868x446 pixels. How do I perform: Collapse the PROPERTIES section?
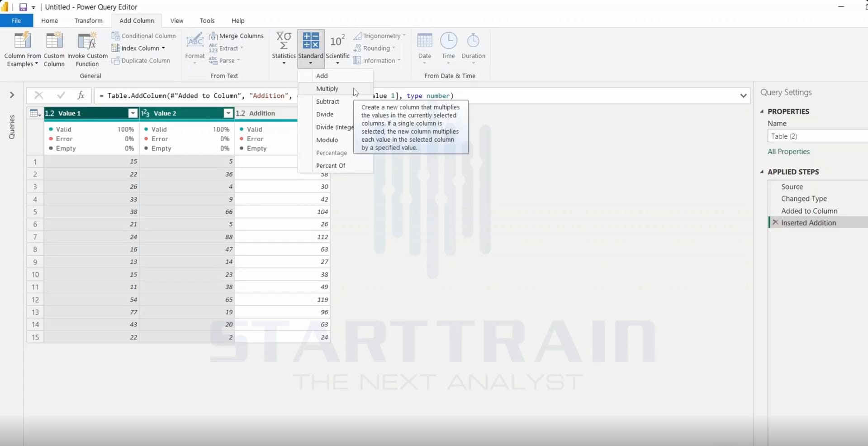point(762,111)
